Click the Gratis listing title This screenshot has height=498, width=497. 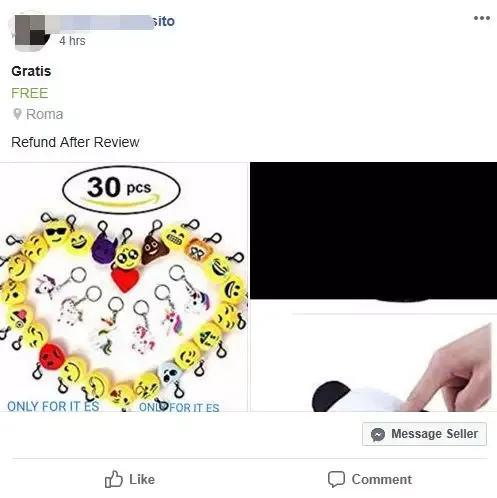tap(31, 71)
